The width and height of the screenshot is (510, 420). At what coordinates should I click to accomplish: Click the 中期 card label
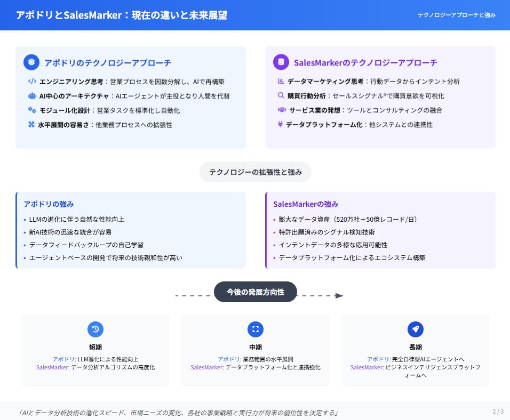click(256, 347)
